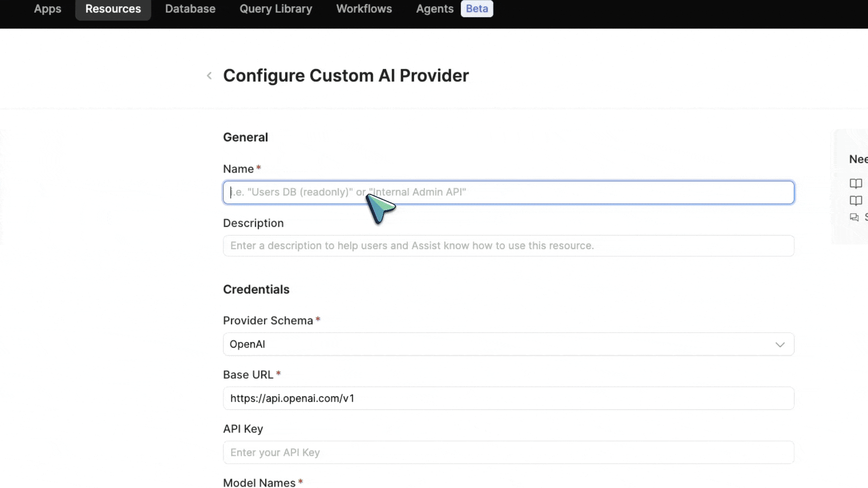Click the Model Names field label

pyautogui.click(x=259, y=483)
